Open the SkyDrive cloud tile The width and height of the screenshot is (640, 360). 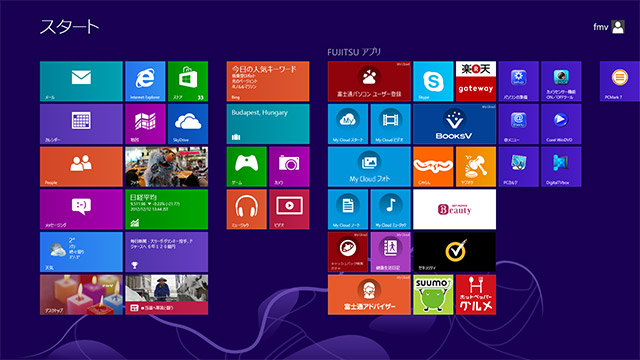point(188,124)
